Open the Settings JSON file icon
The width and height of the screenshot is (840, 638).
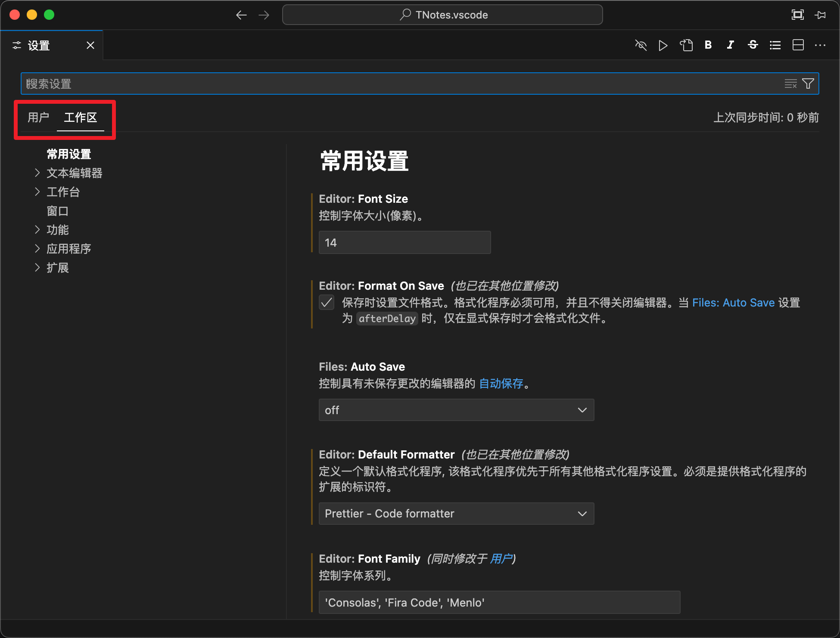coord(686,45)
